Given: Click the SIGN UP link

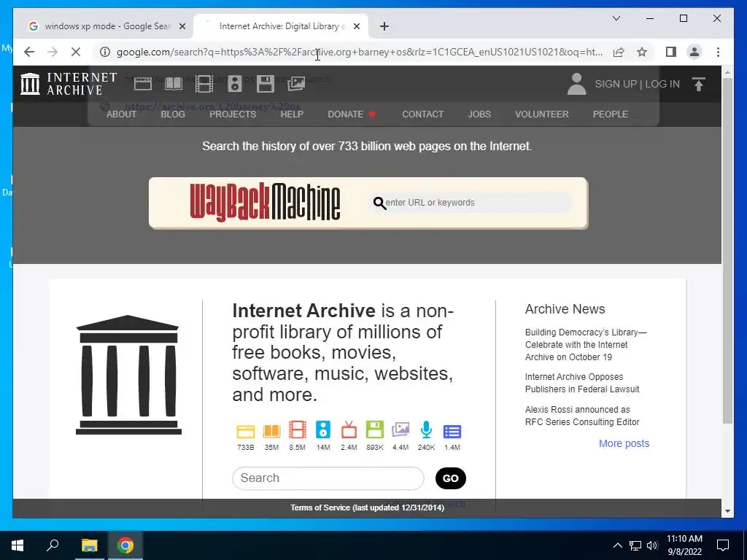Looking at the screenshot, I should [x=616, y=85].
